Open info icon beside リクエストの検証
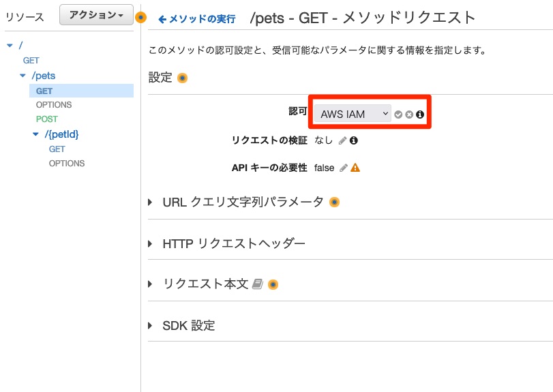This screenshot has width=553, height=392. [x=354, y=140]
